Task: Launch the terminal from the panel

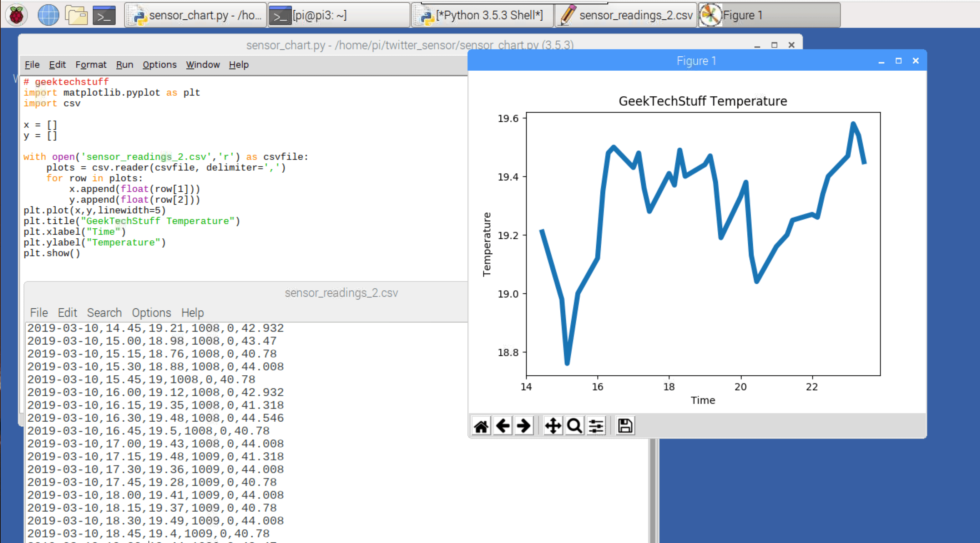Action: click(x=104, y=15)
